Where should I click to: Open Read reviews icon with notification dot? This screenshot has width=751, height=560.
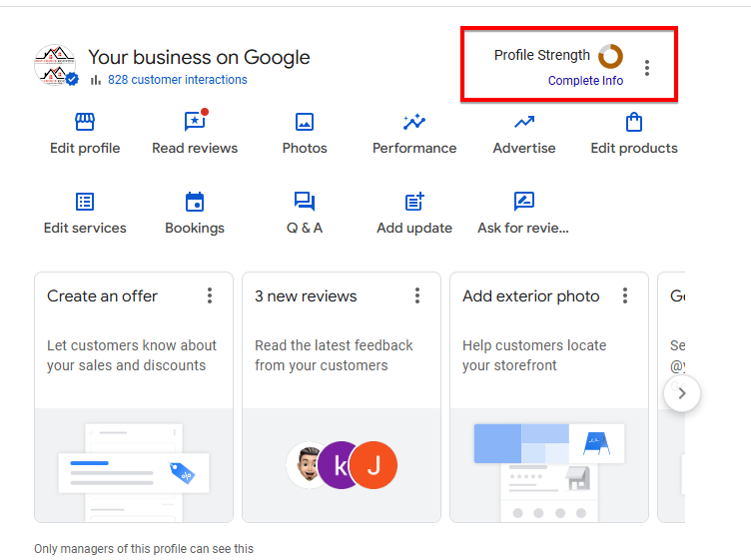click(195, 122)
